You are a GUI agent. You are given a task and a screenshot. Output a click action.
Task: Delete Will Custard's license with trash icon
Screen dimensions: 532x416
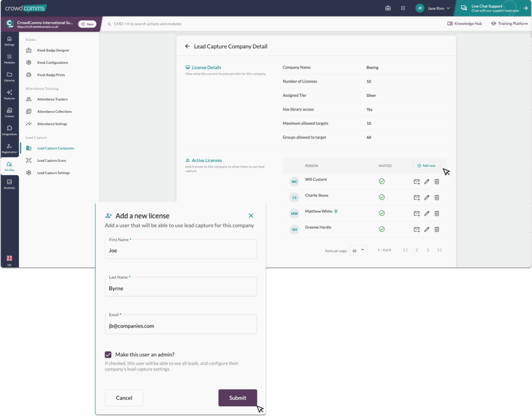tap(436, 181)
